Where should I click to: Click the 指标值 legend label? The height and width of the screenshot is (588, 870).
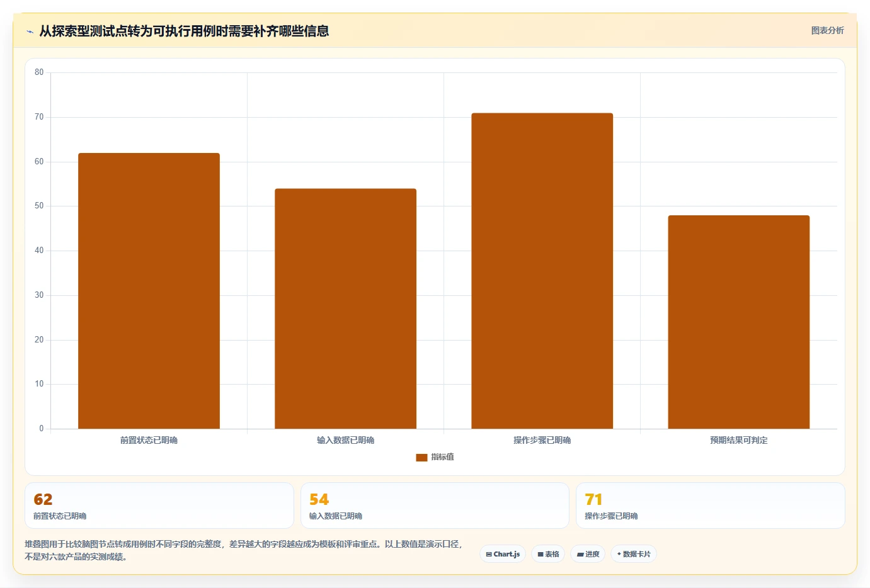[442, 457]
